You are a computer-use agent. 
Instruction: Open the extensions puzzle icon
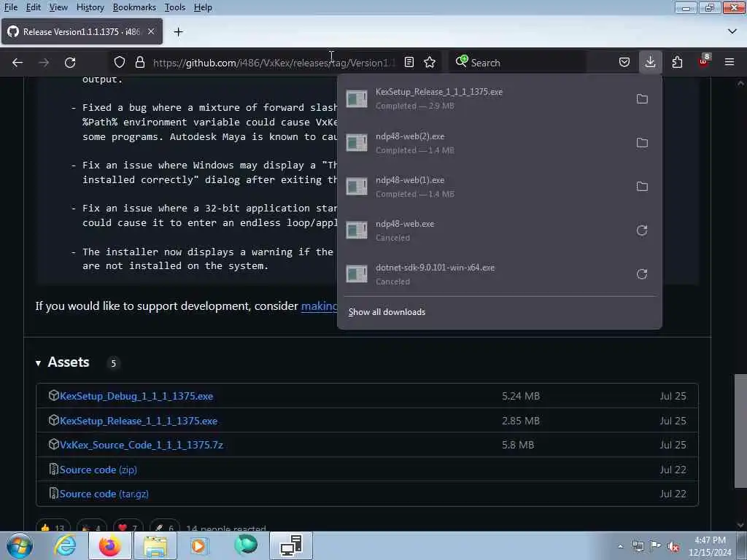(677, 63)
